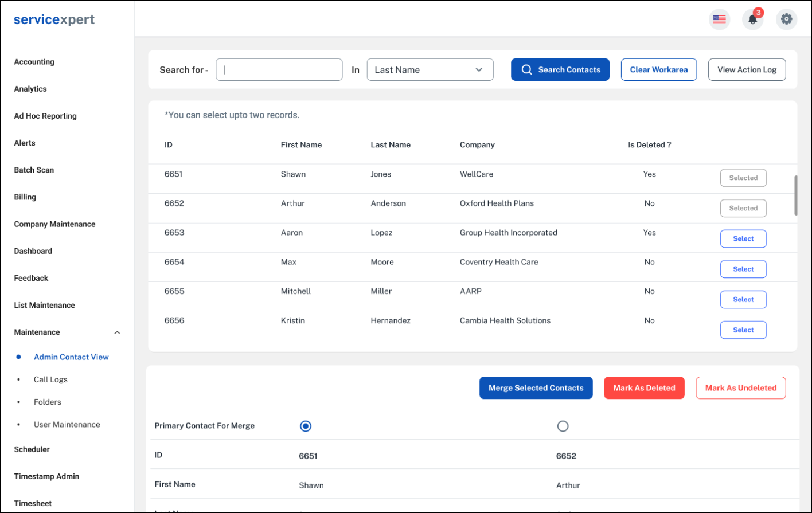Click Merge Selected Contacts button
The height and width of the screenshot is (513, 812).
tap(536, 388)
